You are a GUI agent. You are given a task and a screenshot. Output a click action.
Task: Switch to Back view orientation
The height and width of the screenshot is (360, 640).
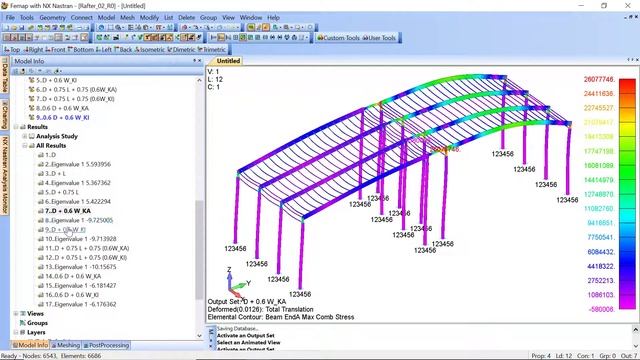(123, 49)
